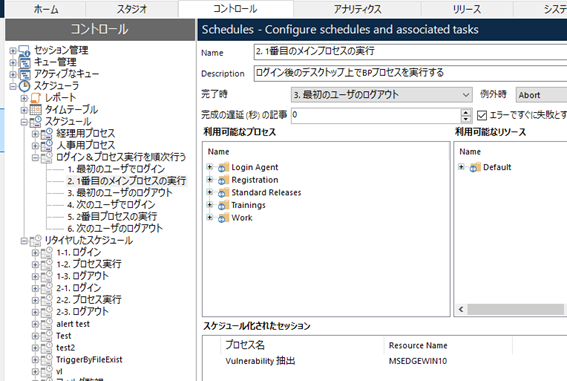This screenshot has height=381, width=567.
Task: Collapse the スケジューラ tree node
Action: pos(13,86)
